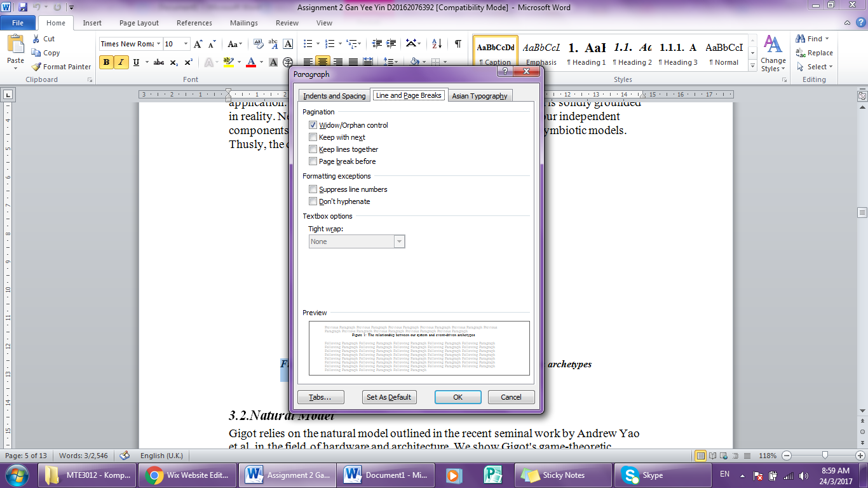
Task: Enable Page break before checkbox
Action: click(x=313, y=161)
